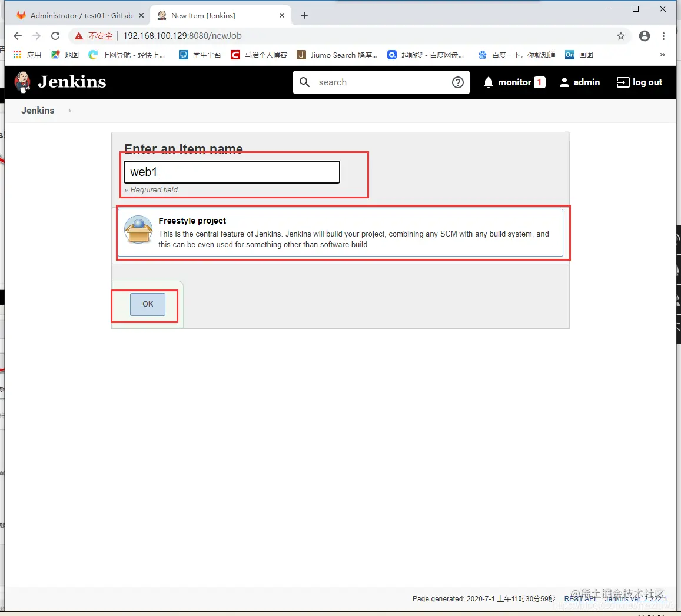Open search help with the question mark icon
Screen dimensions: 681x616
[x=458, y=82]
